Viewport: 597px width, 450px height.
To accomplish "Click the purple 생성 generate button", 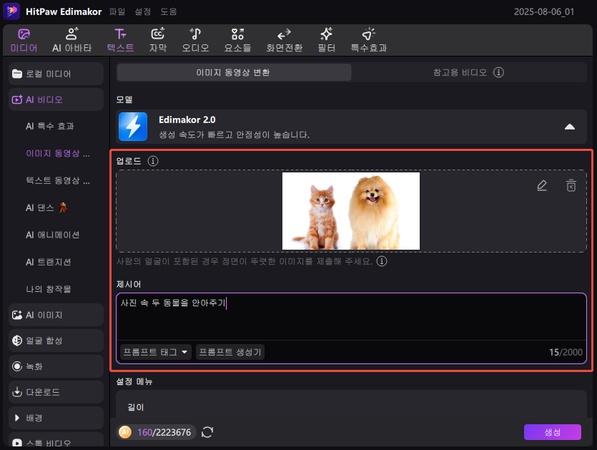I will click(x=552, y=432).
